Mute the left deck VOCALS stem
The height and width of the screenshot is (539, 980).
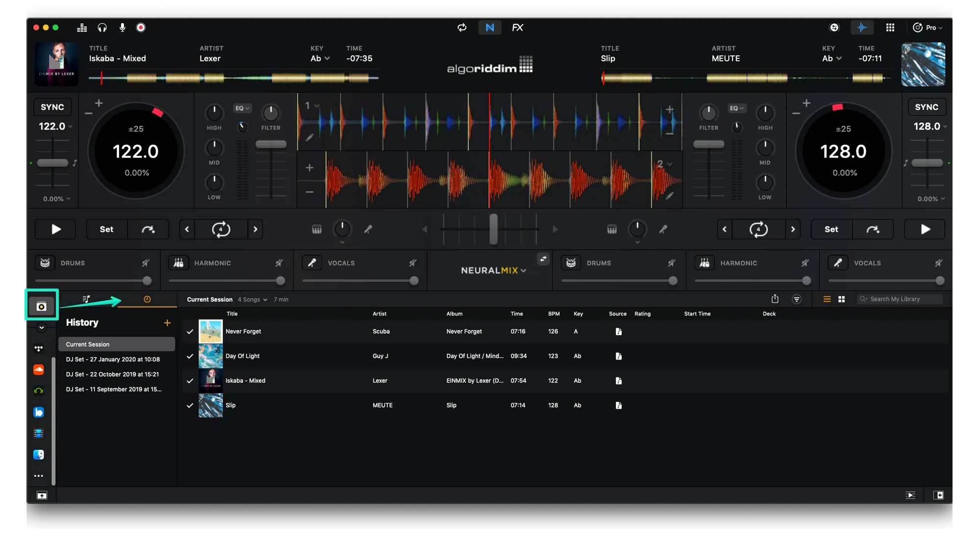point(413,263)
